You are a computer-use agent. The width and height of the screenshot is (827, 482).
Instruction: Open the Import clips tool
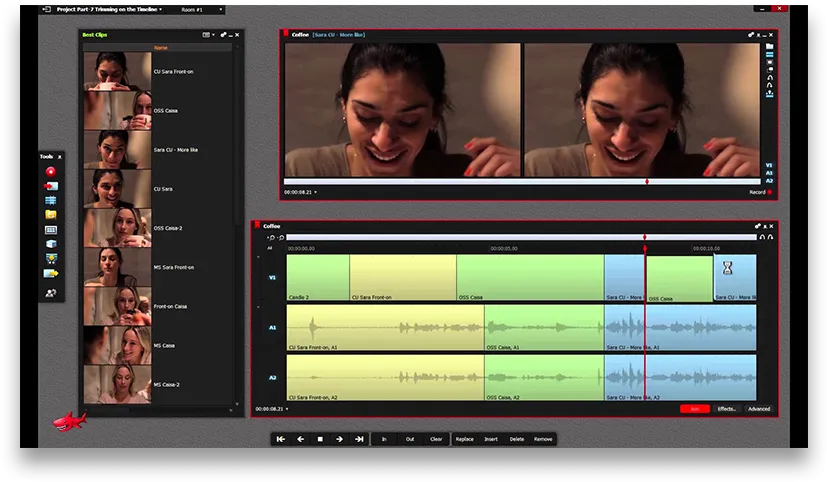coord(51,186)
